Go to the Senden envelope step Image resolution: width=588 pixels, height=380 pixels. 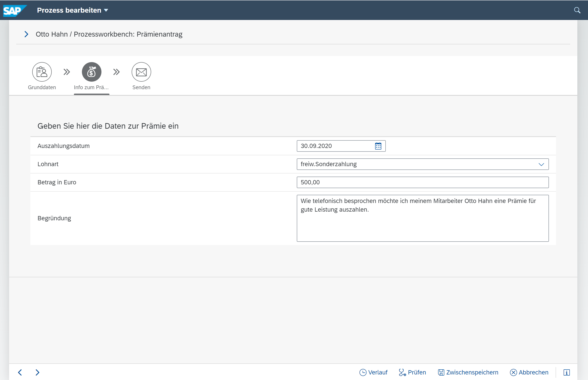coord(141,72)
